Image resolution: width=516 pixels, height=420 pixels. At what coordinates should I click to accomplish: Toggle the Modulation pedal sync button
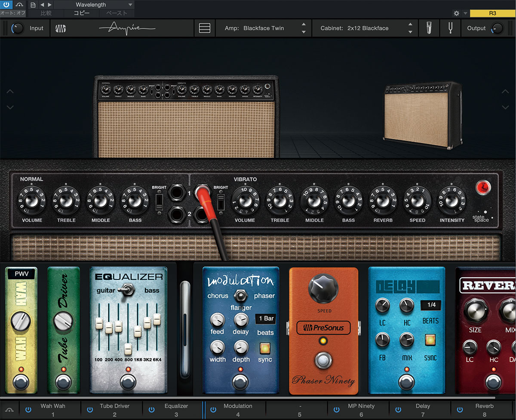tap(265, 348)
